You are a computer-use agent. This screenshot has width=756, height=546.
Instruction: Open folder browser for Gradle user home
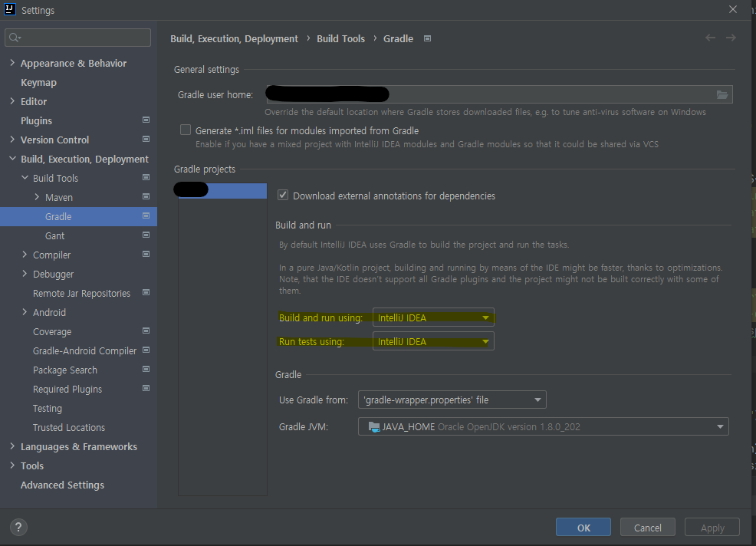721,94
